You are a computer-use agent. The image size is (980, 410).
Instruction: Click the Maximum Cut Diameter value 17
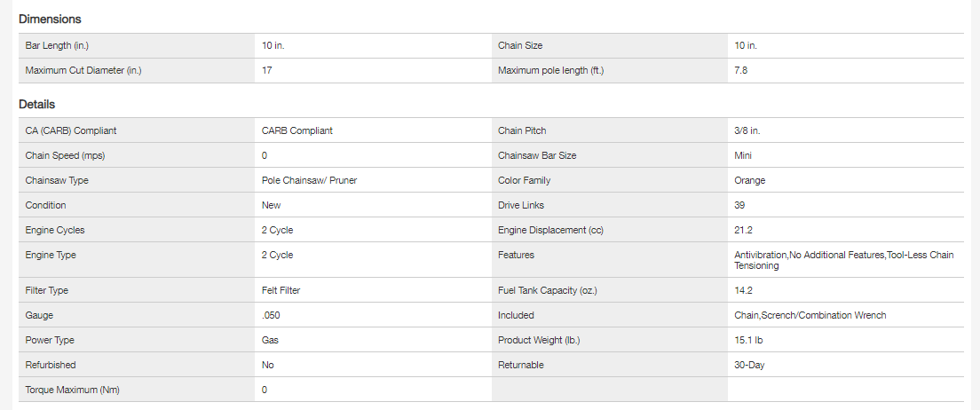pyautogui.click(x=267, y=70)
